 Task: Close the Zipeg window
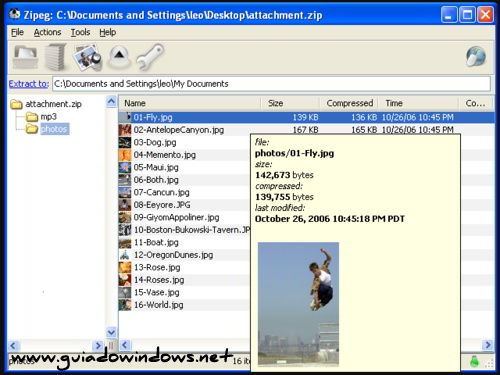click(x=485, y=15)
